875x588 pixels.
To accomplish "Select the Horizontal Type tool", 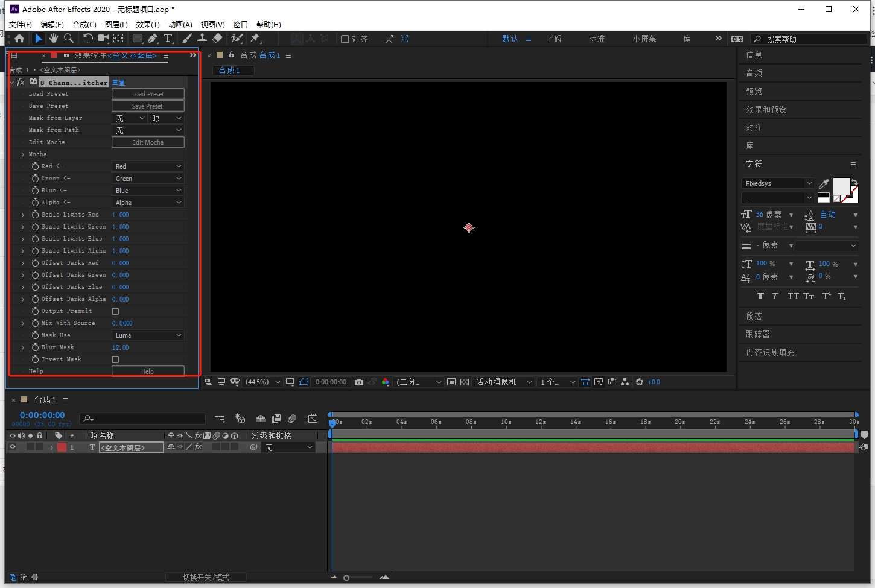I will click(x=168, y=39).
